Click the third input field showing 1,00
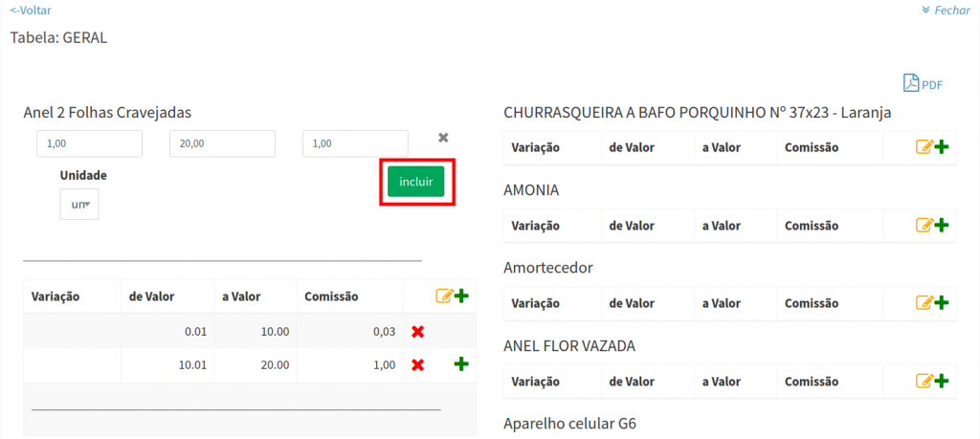Image resolution: width=980 pixels, height=439 pixels. click(x=355, y=143)
